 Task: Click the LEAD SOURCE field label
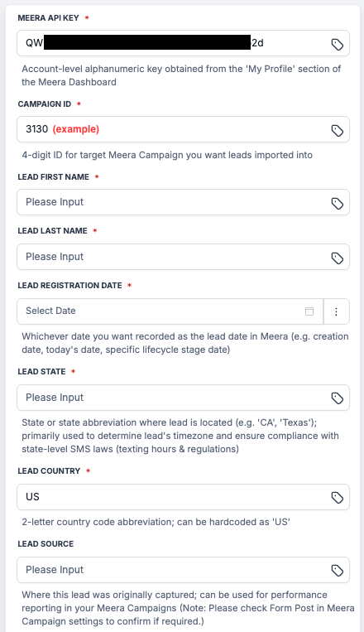click(45, 543)
